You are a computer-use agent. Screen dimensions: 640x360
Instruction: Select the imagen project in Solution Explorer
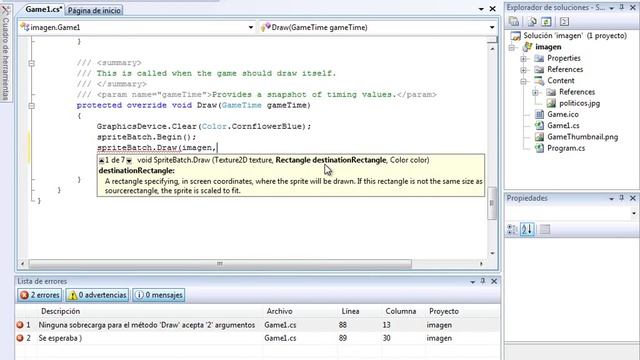click(548, 47)
